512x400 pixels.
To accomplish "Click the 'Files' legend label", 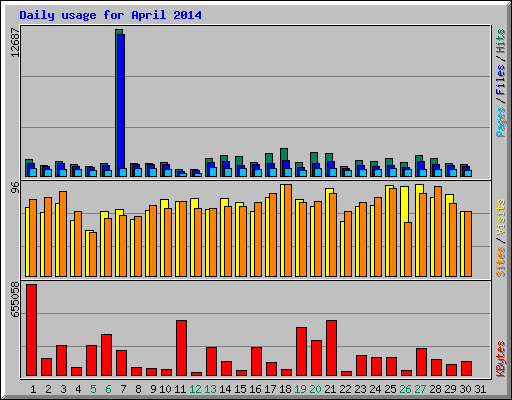I will pyautogui.click(x=501, y=80).
